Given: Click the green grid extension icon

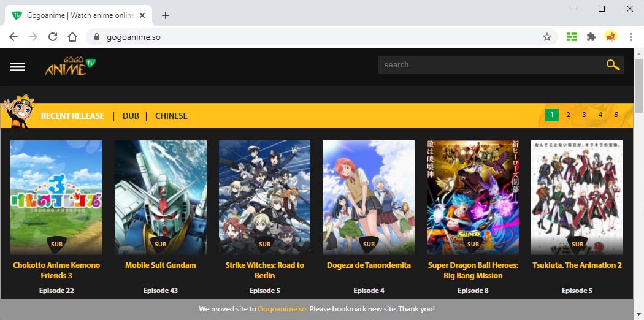Looking at the screenshot, I should pyautogui.click(x=572, y=37).
